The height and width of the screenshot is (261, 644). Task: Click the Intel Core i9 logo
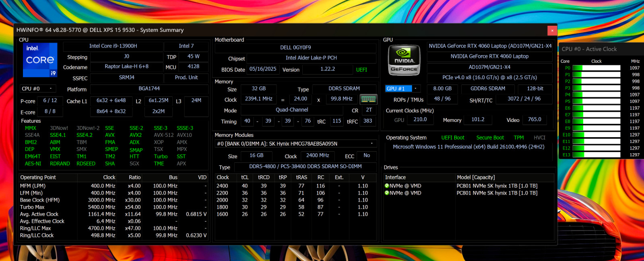tap(40, 60)
